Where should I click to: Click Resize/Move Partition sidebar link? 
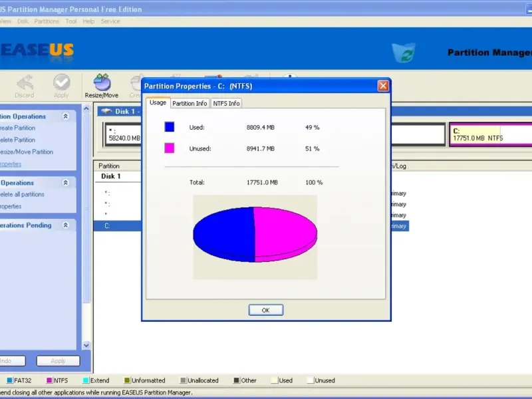[27, 152]
